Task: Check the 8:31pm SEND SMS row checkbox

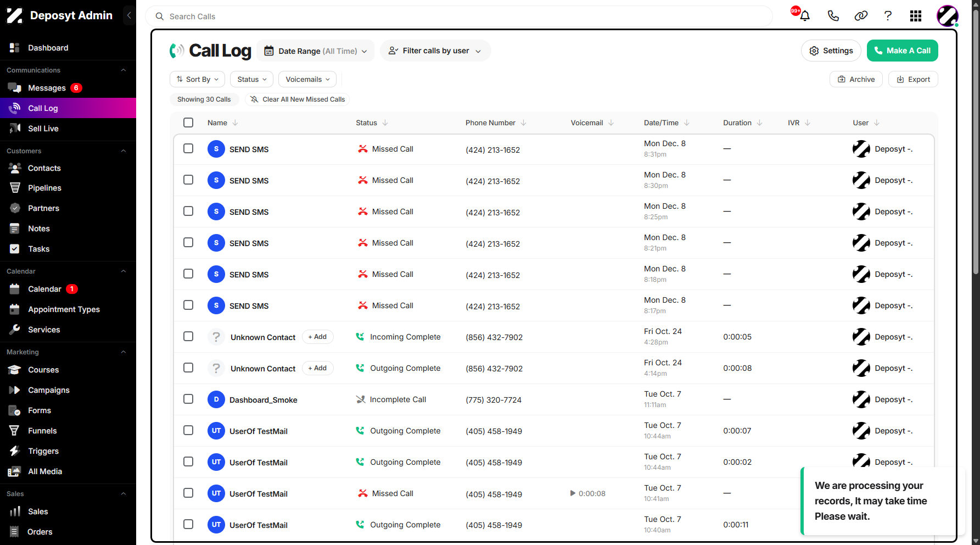Action: tap(188, 148)
